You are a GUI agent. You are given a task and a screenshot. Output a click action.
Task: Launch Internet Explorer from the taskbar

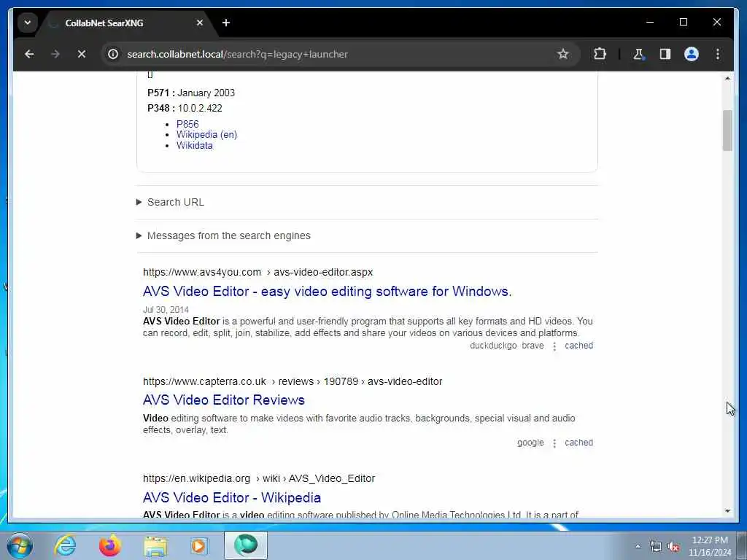coord(65,545)
